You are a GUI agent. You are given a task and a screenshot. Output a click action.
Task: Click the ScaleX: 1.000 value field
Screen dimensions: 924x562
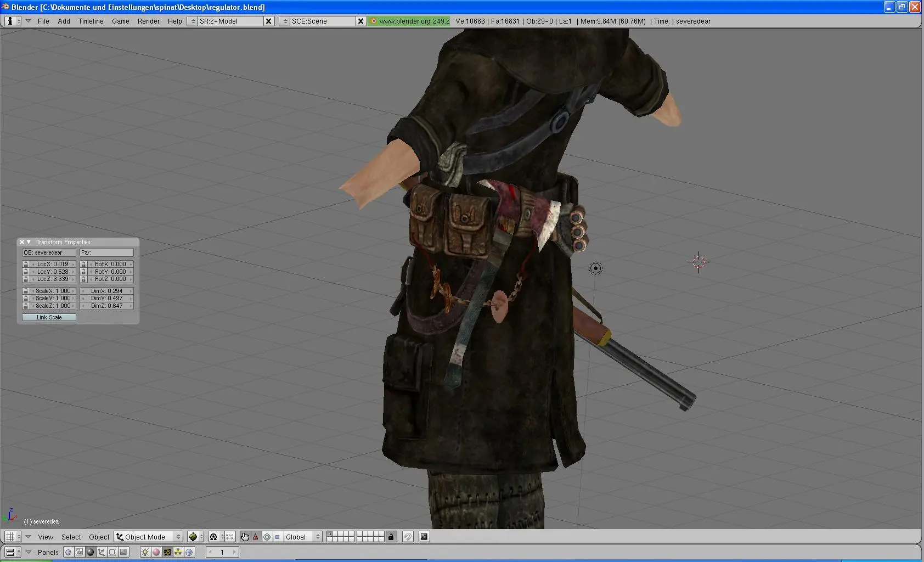[53, 291]
